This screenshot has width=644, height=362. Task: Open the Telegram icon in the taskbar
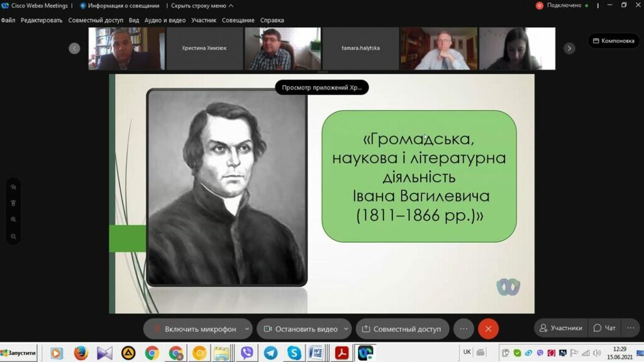(x=270, y=353)
